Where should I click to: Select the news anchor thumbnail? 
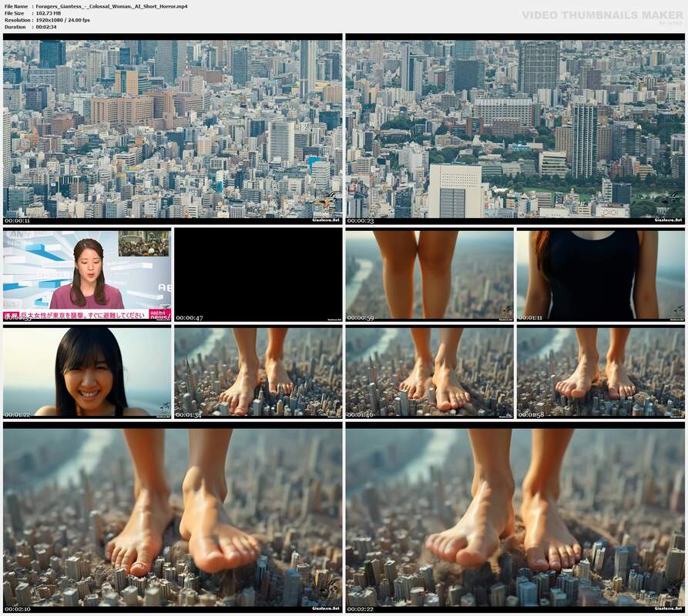click(87, 274)
